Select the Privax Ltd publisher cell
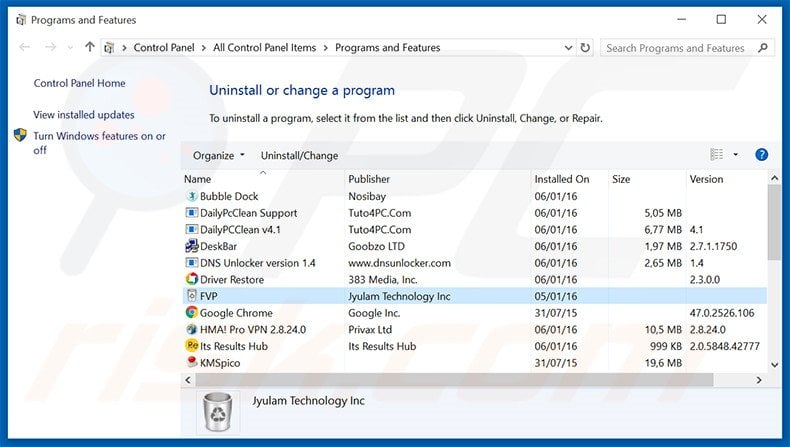790x447 pixels. [x=370, y=330]
